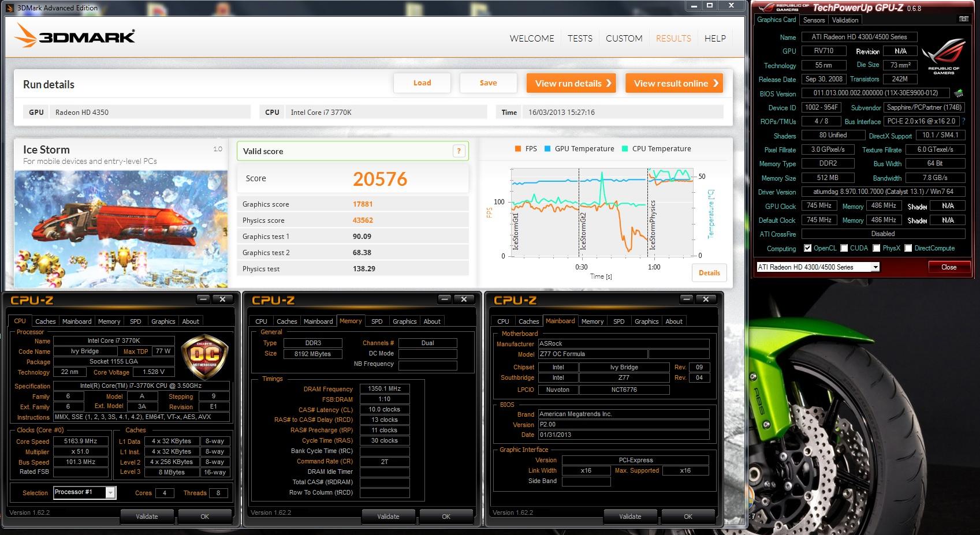Click the Physics score value 43562

coord(363,220)
